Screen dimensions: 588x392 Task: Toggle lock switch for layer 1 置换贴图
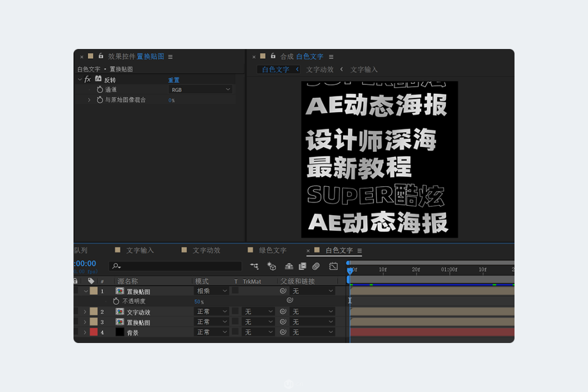point(76,291)
